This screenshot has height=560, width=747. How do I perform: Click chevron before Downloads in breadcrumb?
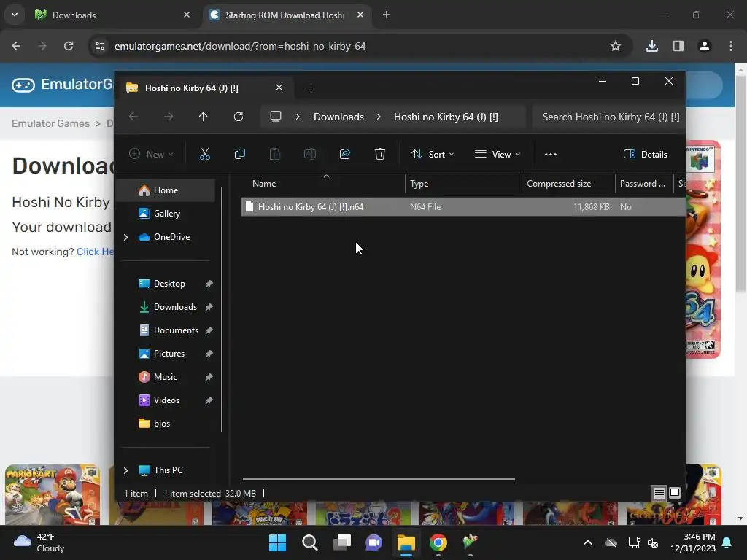(x=298, y=117)
